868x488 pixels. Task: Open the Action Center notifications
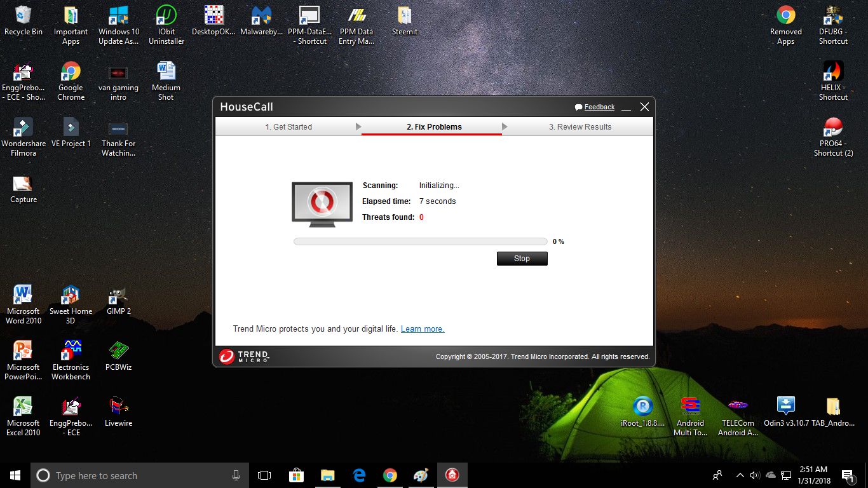pyautogui.click(x=847, y=475)
